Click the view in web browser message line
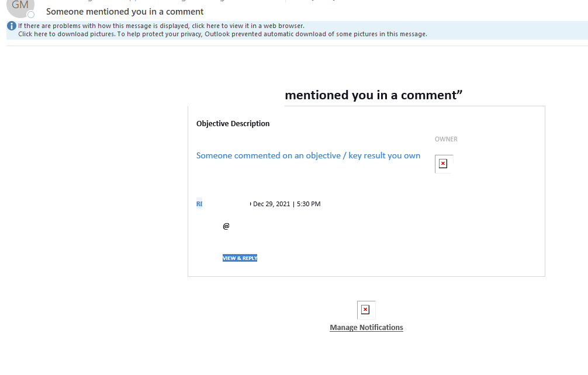Viewport: 588px width, 375px height. click(161, 26)
